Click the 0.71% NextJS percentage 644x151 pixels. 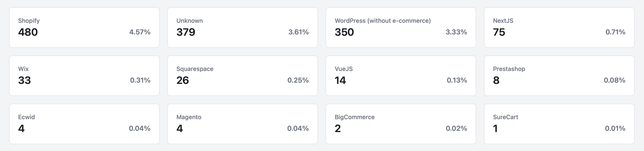click(615, 32)
